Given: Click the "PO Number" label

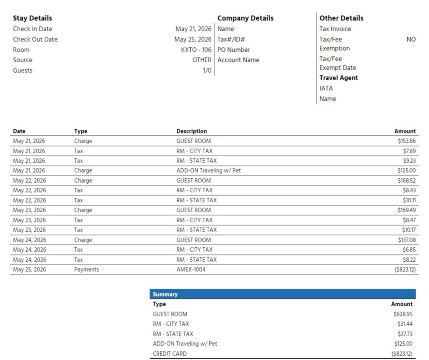Looking at the screenshot, I should click(x=233, y=50).
